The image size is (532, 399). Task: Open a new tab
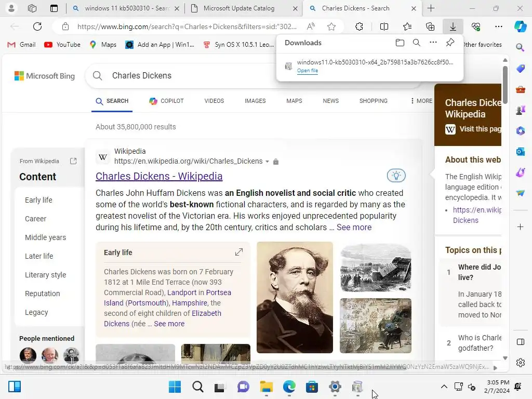tap(431, 8)
